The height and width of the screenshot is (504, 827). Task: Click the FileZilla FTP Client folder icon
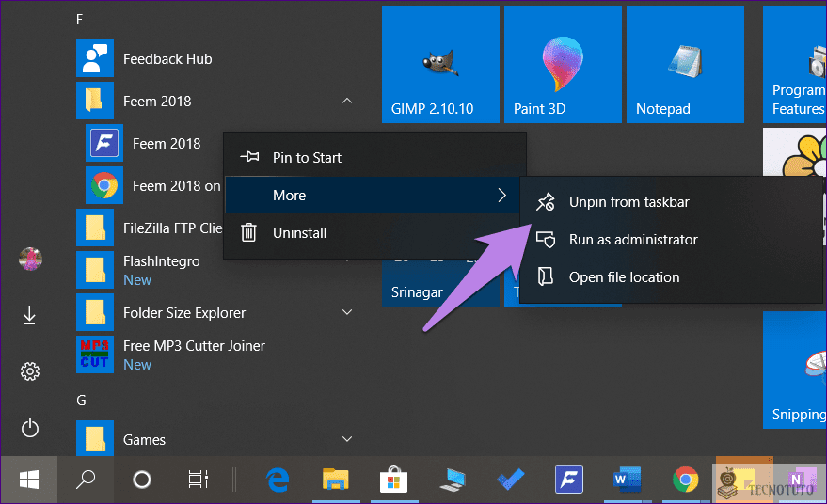[95, 228]
